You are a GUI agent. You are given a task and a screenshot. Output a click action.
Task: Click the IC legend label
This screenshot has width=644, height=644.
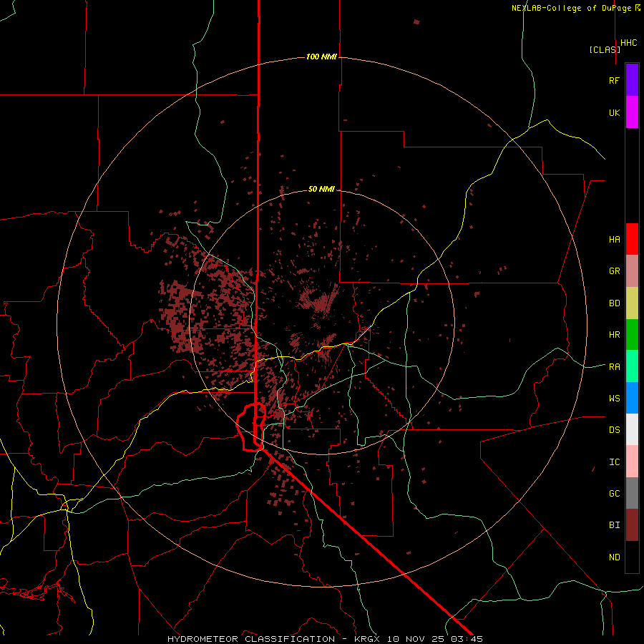[614, 462]
